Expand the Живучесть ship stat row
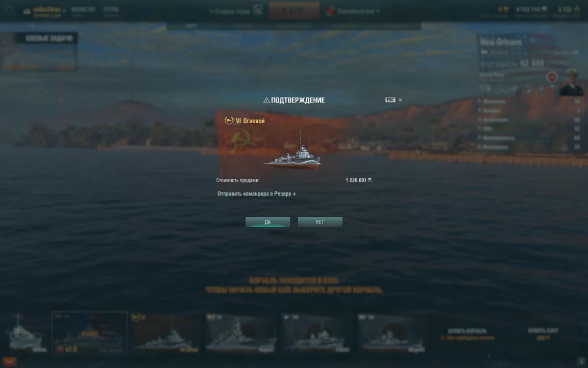This screenshot has width=588, height=368. click(522, 101)
